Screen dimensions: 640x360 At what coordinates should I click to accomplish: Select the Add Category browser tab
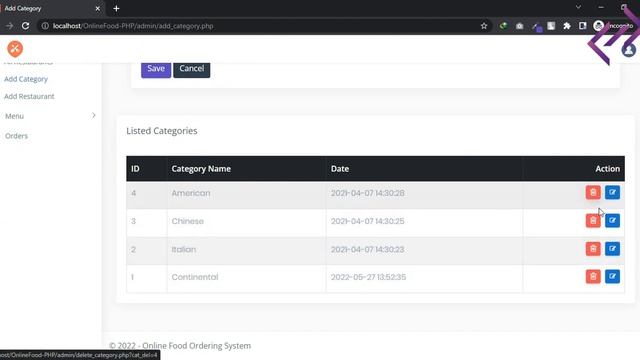[51, 8]
